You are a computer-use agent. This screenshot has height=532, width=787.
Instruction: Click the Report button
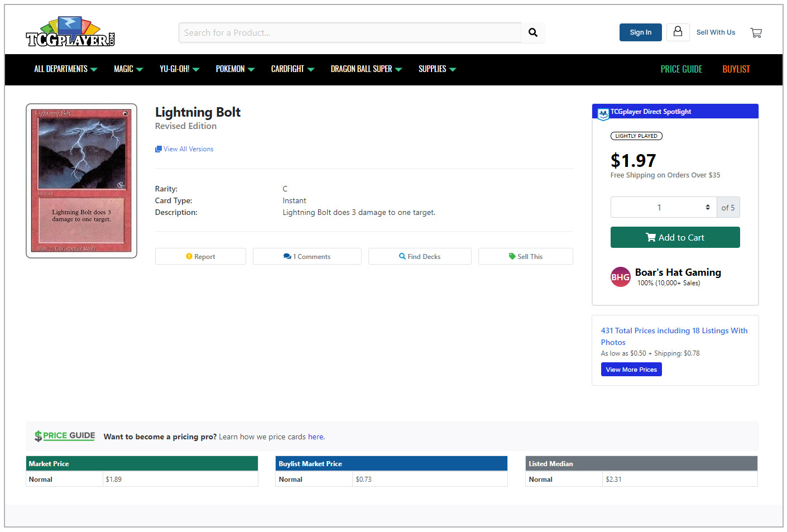(200, 256)
